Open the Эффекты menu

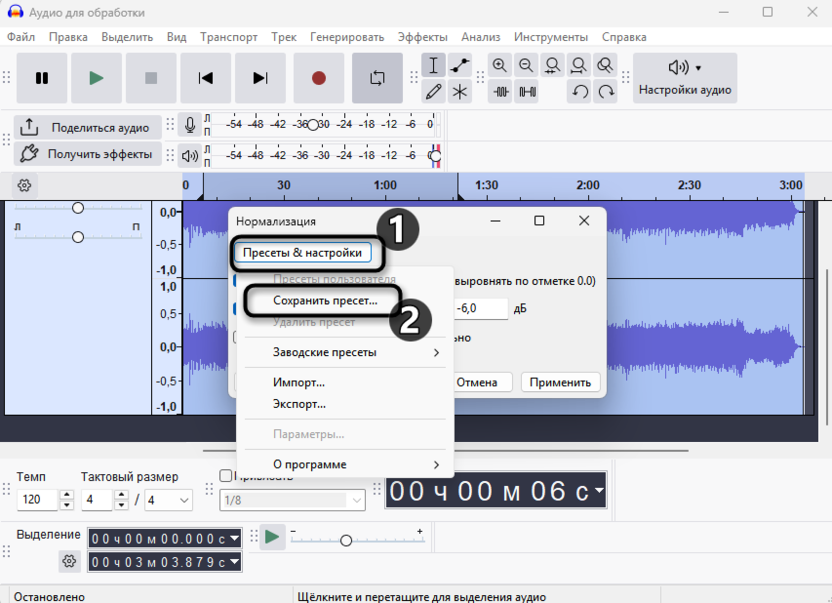click(x=423, y=36)
